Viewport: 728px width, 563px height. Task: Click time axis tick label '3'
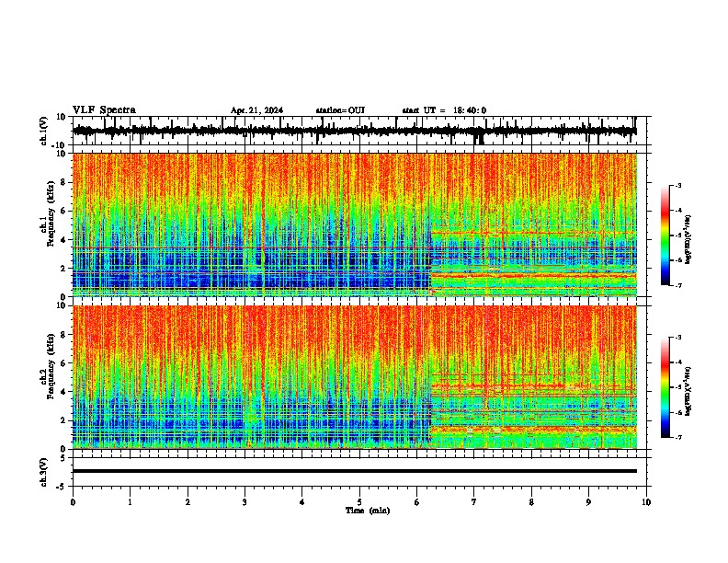tap(245, 502)
